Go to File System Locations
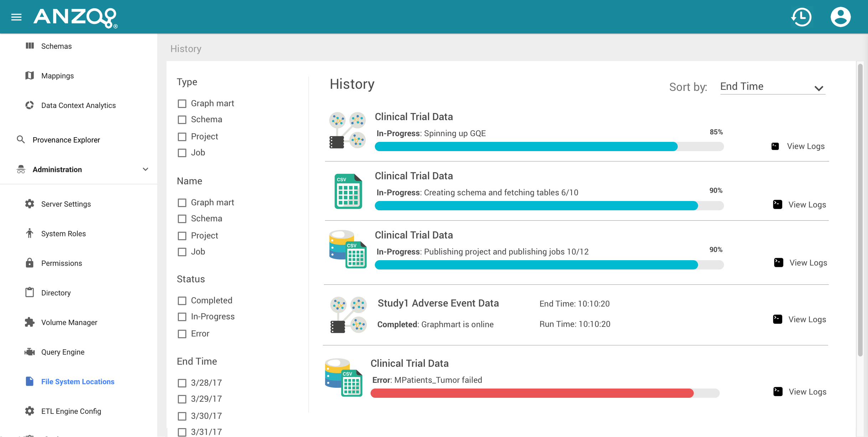 pyautogui.click(x=77, y=381)
